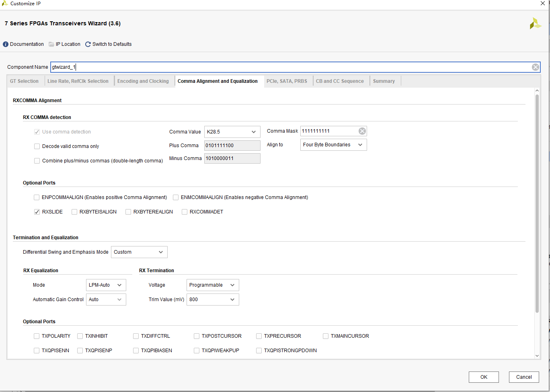Open RX Termination Voltage dropdown
The width and height of the screenshot is (550, 392).
point(213,285)
